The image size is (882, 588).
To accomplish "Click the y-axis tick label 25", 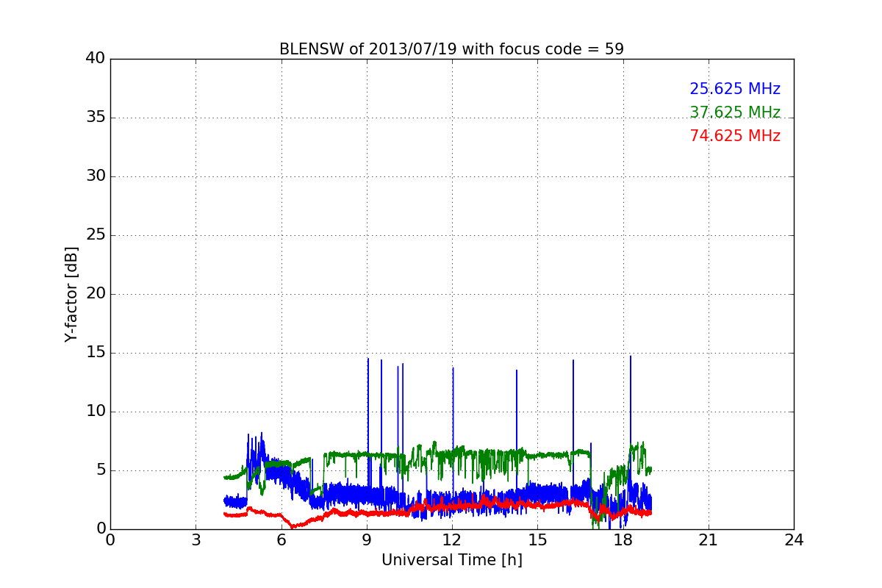I will pos(95,235).
